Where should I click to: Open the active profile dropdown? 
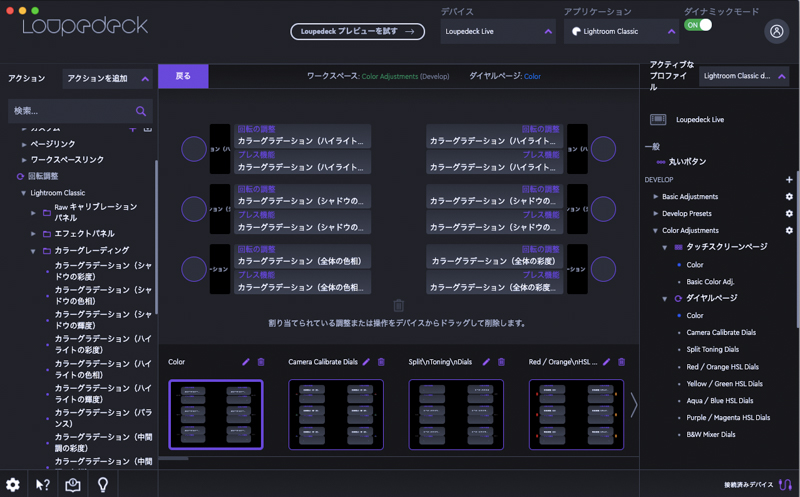tap(744, 76)
